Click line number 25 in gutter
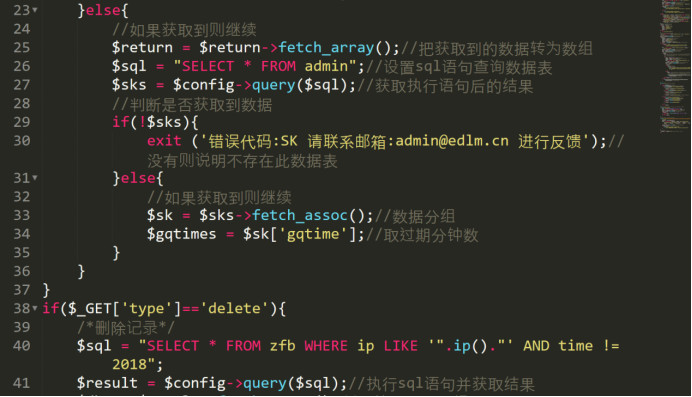692x397 pixels. [22, 48]
